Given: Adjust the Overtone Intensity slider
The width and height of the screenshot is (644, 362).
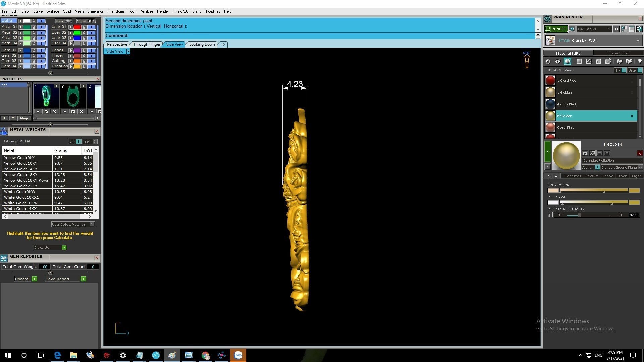Looking at the screenshot, I should [x=579, y=215].
